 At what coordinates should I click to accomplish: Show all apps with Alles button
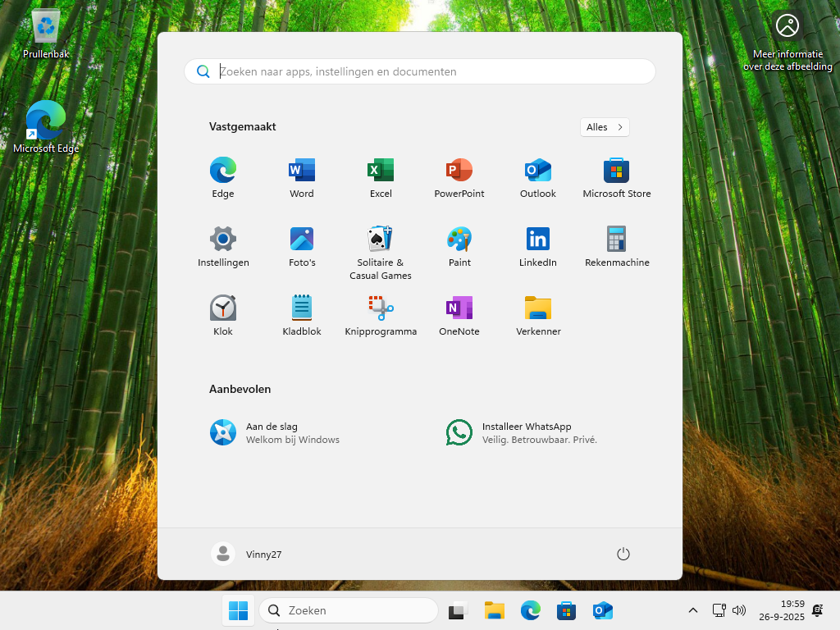tap(605, 127)
